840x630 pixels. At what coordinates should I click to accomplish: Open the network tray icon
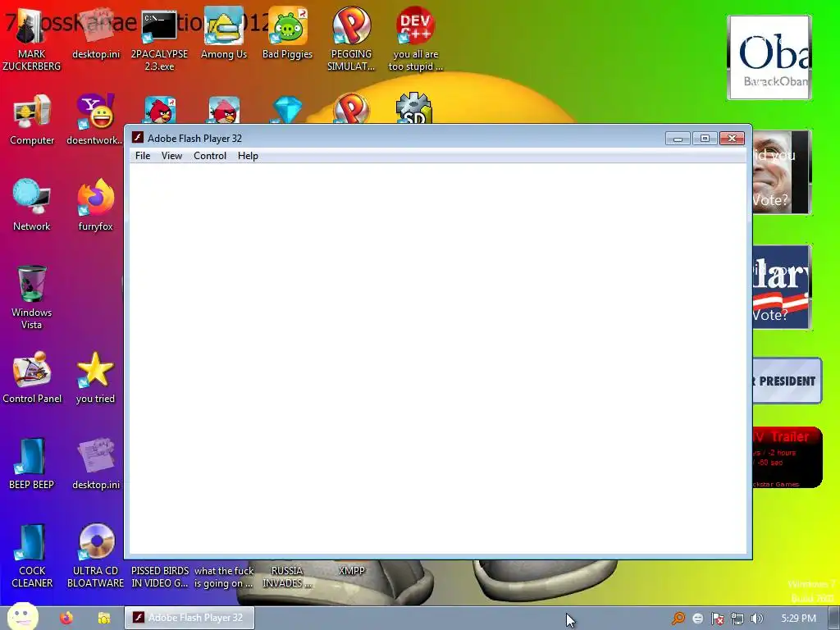point(737,619)
